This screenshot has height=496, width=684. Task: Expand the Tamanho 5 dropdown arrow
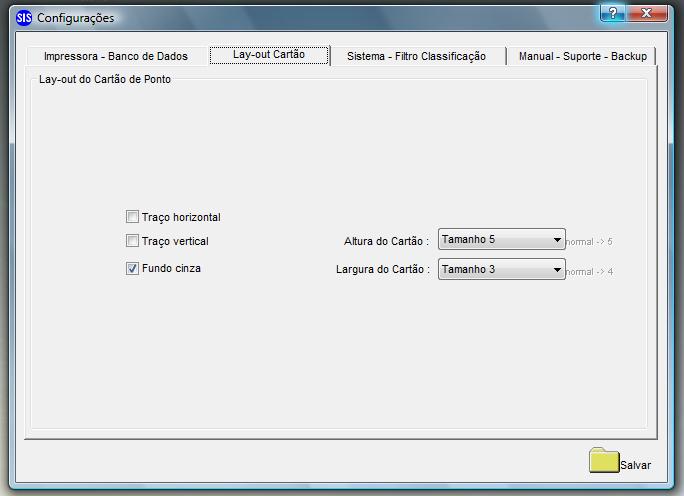[557, 239]
